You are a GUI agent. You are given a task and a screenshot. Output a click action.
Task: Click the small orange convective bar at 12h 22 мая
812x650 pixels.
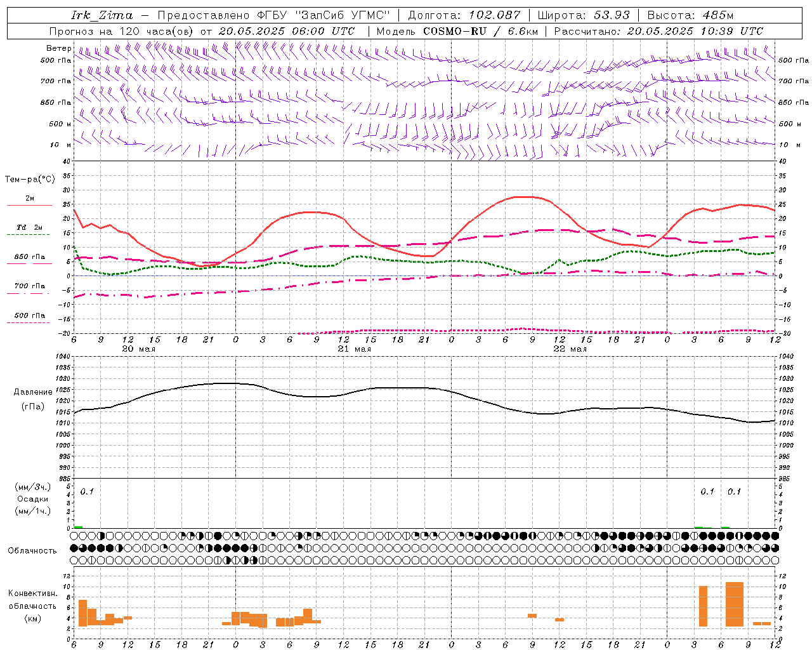coord(560,620)
